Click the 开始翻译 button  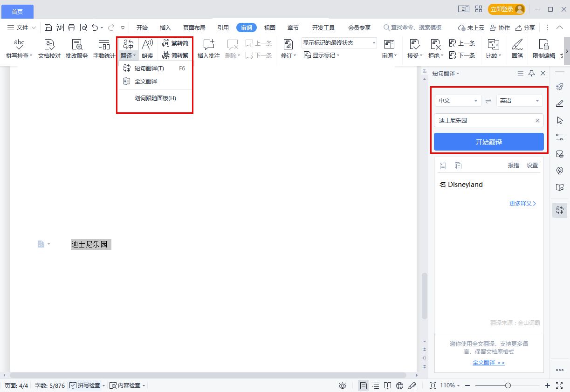tap(489, 142)
